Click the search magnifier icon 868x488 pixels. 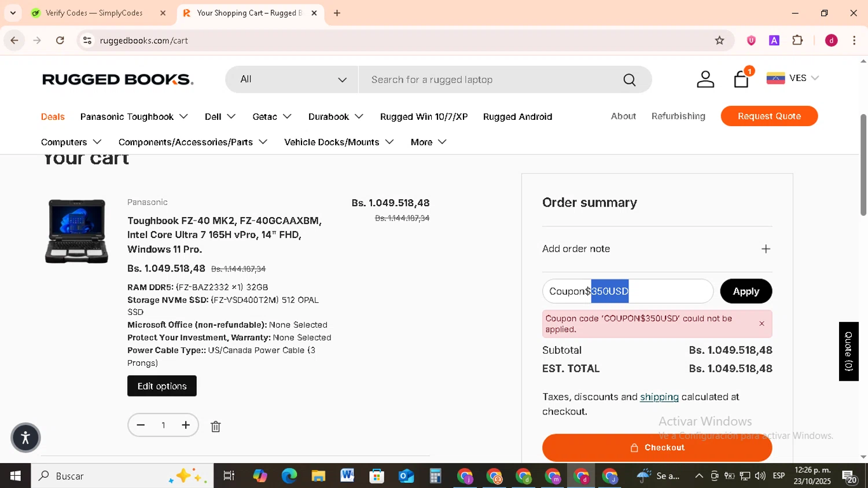click(x=630, y=80)
